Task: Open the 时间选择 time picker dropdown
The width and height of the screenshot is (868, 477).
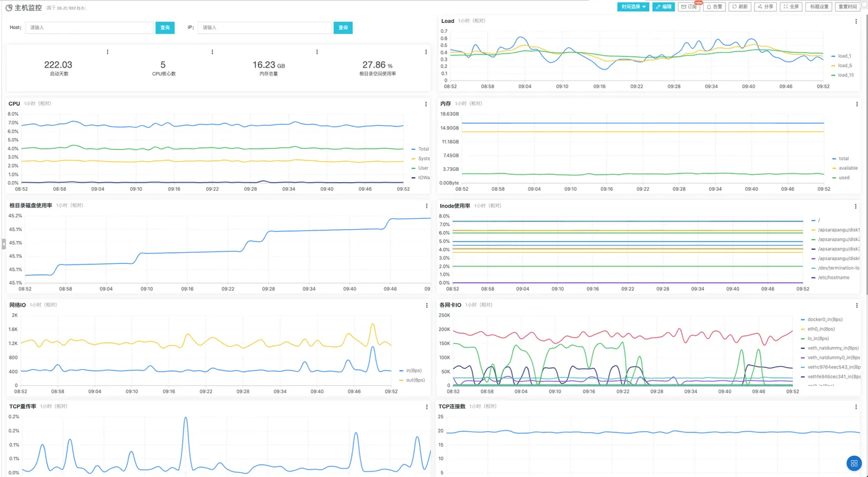Action: tap(633, 7)
